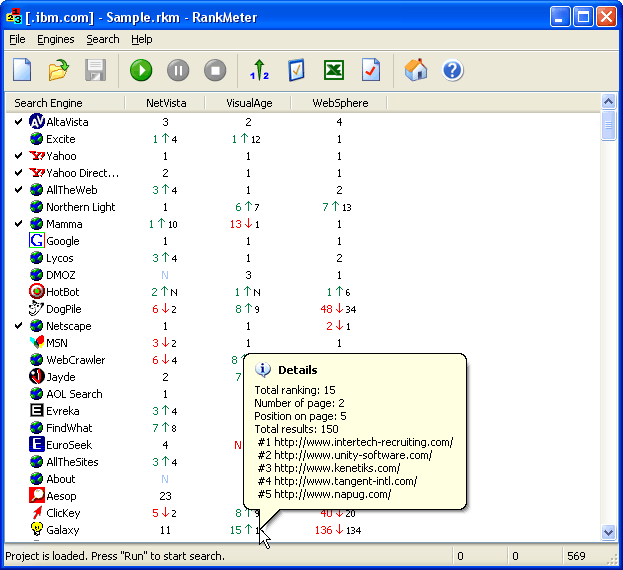Viewport: 623px width, 570px height.
Task: Open the Help menu
Action: [x=142, y=39]
